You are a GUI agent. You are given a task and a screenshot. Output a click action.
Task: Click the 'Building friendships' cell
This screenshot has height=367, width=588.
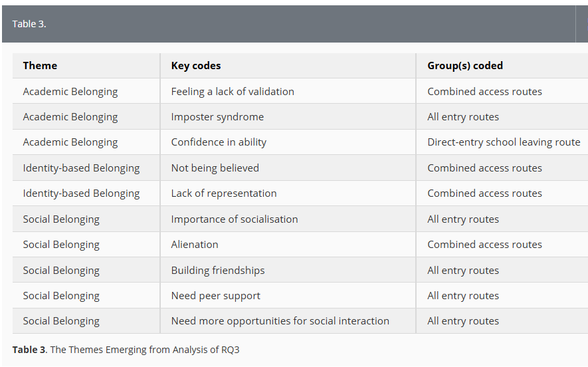point(218,271)
